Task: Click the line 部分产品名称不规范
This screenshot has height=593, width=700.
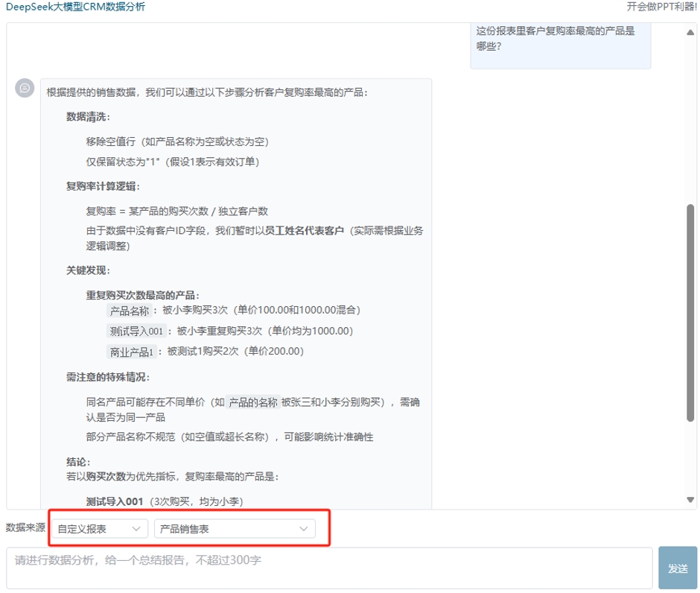Action: (229, 437)
